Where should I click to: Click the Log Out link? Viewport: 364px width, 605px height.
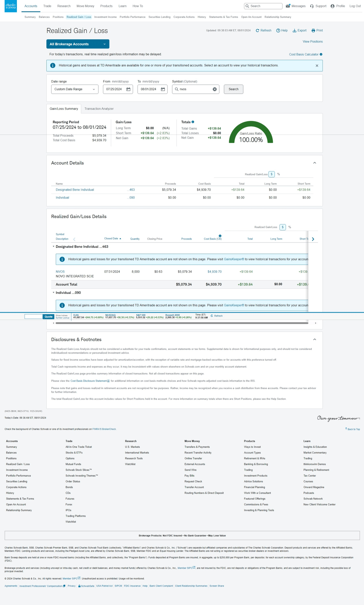[355, 6]
